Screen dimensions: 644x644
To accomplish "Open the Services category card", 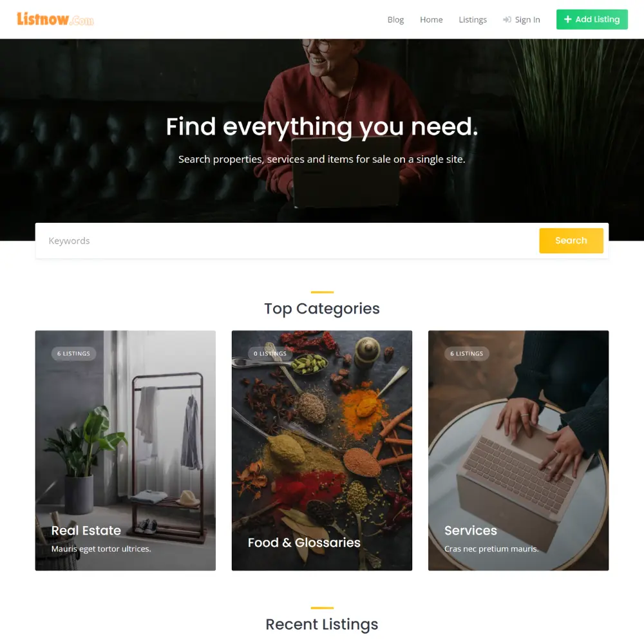I will (518, 450).
